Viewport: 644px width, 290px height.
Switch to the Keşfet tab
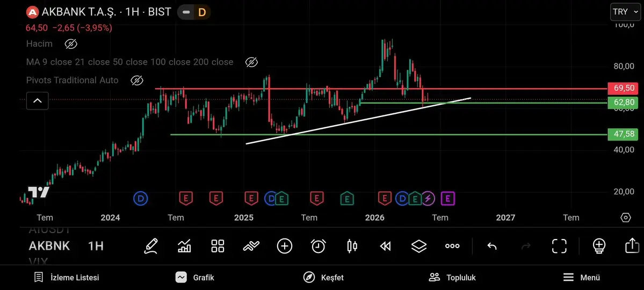(x=323, y=277)
